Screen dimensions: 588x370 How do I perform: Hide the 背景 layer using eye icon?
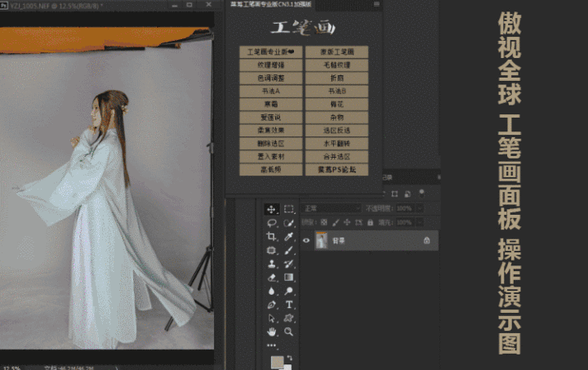point(307,240)
